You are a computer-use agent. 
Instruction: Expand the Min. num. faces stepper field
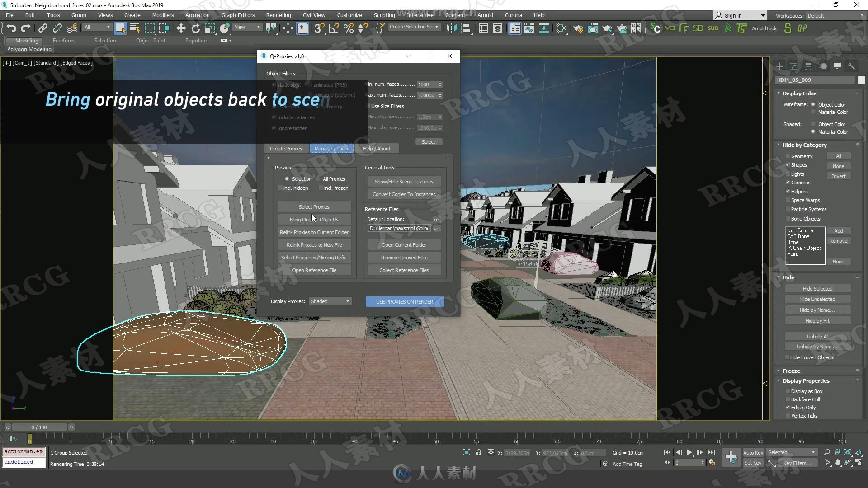pyautogui.click(x=439, y=82)
